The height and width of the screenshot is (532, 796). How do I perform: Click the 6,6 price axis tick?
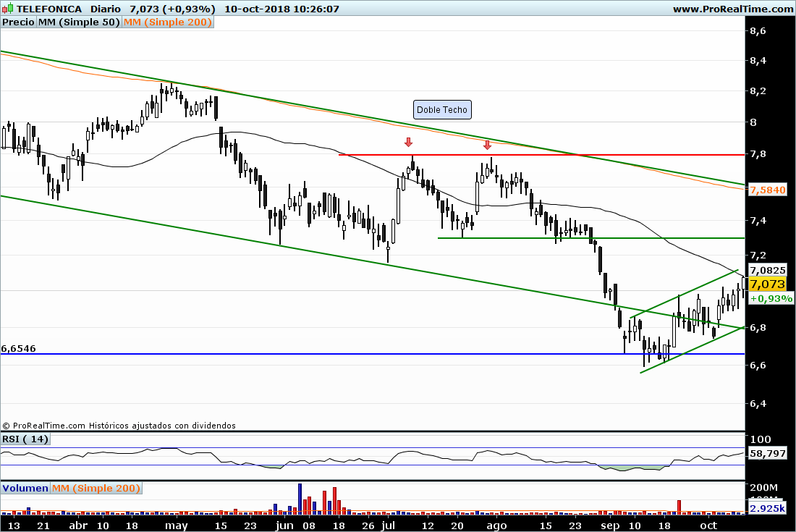758,365
